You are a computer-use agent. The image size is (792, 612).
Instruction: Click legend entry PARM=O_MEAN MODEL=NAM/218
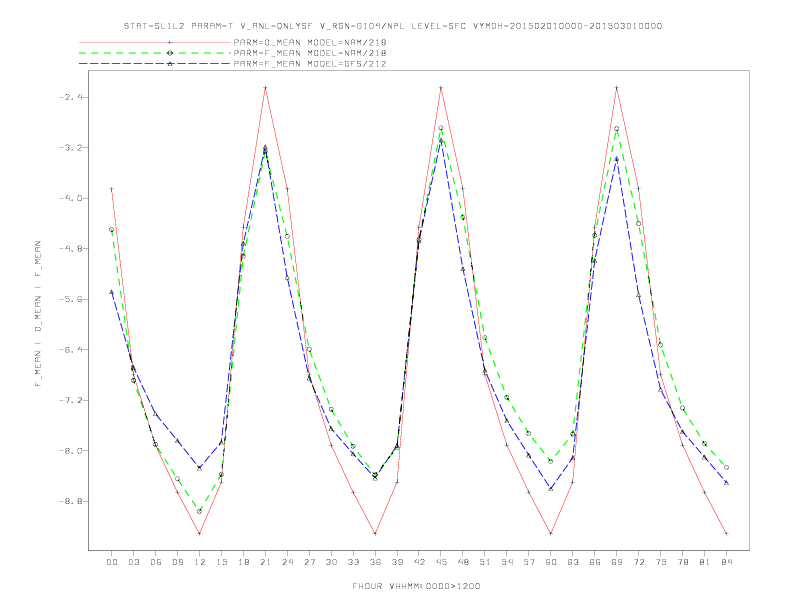coord(310,42)
